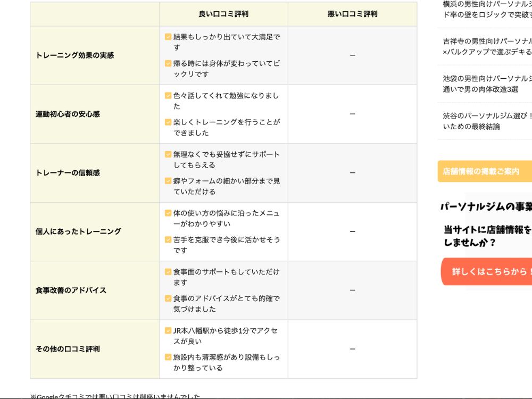Click the 店舗情報の掲載ご案内 sidebar heading

tap(481, 171)
